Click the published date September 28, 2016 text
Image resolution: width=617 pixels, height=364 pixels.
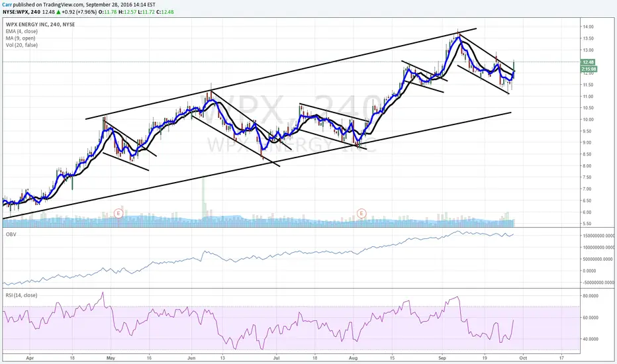coord(111,5)
